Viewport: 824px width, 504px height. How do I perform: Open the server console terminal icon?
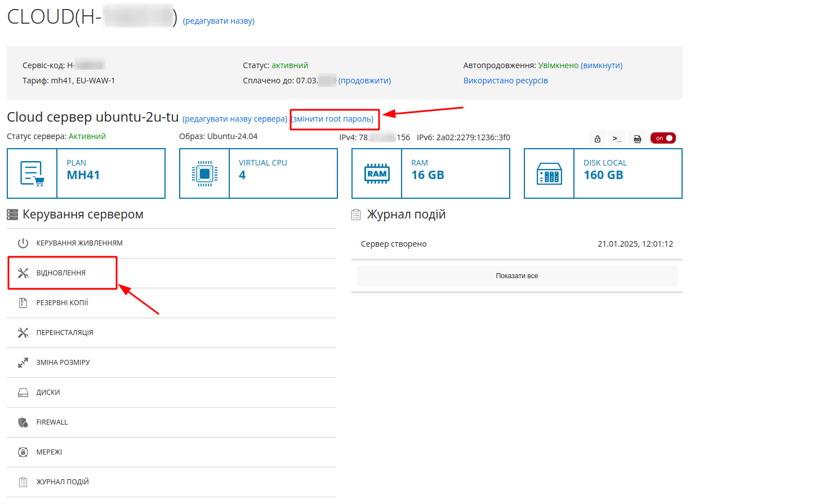pyautogui.click(x=617, y=139)
